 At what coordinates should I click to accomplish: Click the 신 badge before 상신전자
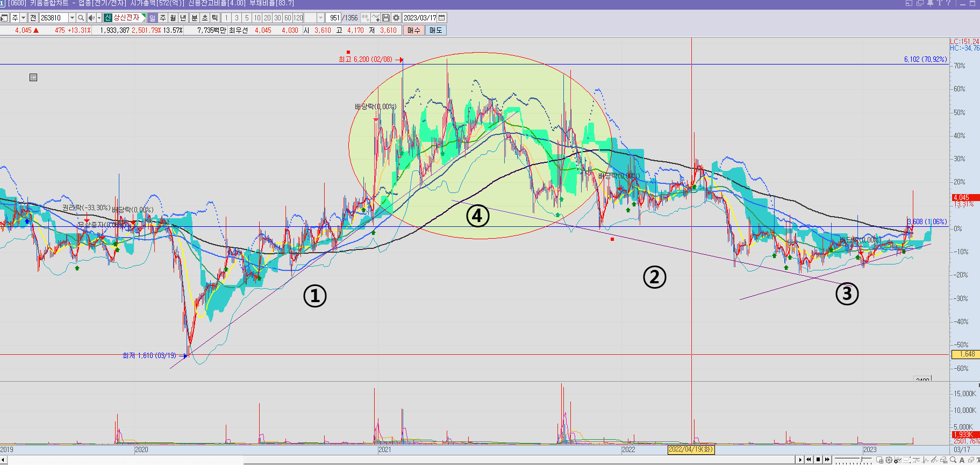(x=108, y=18)
